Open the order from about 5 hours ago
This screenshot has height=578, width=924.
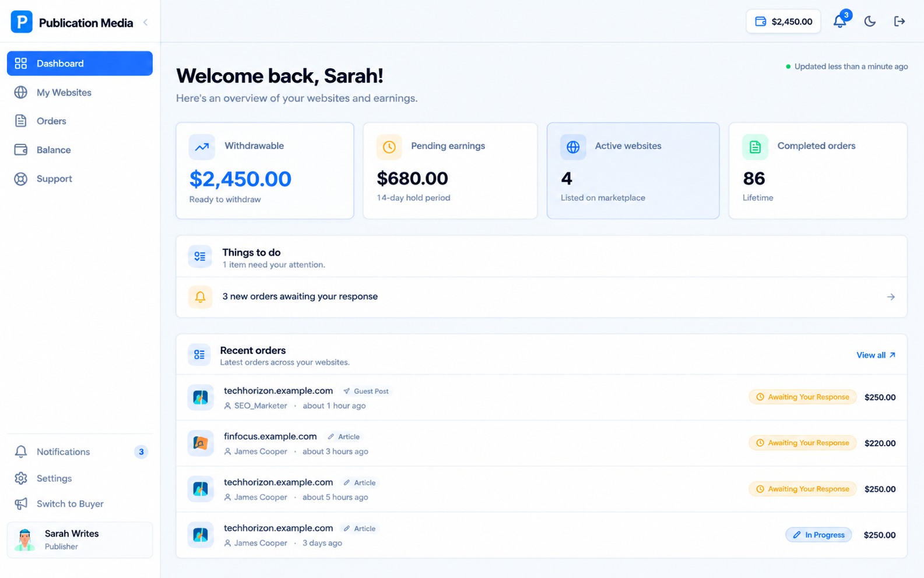tap(542, 489)
